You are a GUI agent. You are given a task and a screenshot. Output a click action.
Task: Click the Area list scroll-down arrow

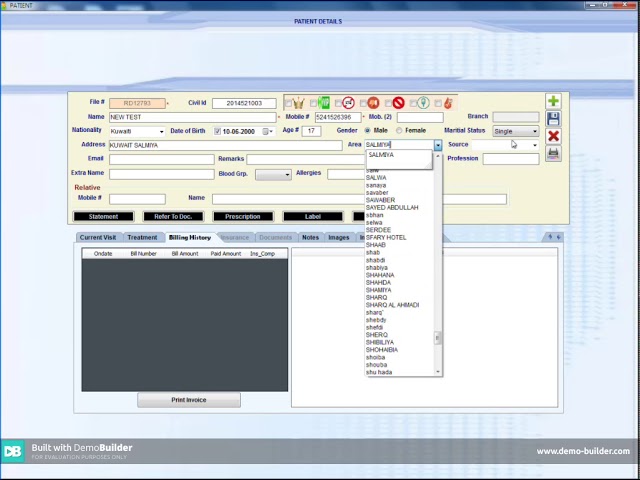438,371
